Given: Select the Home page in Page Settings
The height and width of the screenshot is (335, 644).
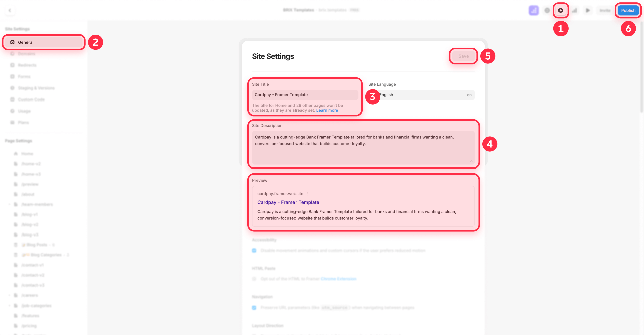Looking at the screenshot, I should pos(27,154).
